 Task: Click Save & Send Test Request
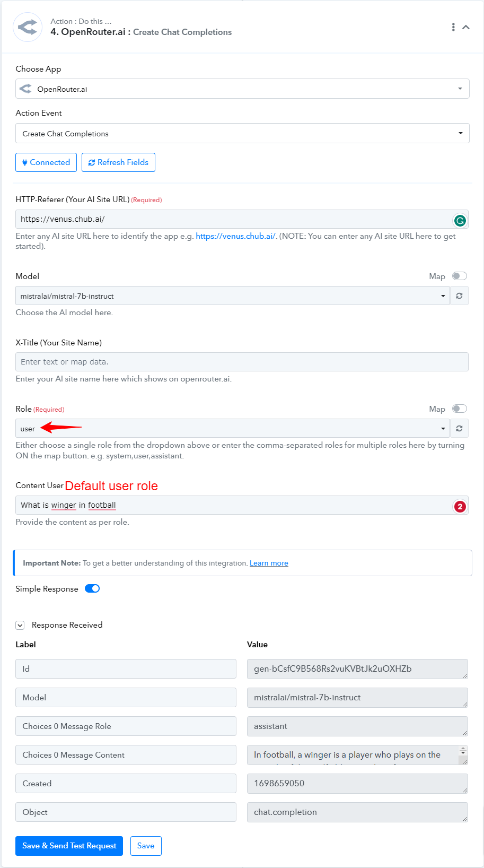coord(69,846)
